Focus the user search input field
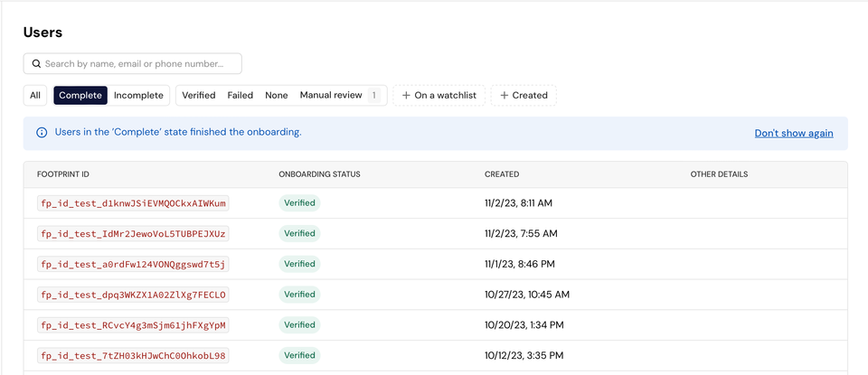The image size is (868, 375). (140, 64)
